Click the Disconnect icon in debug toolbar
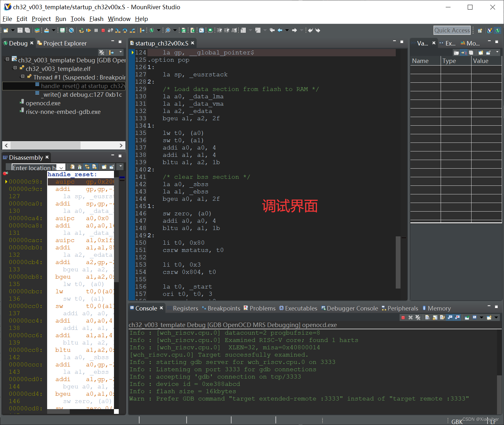504x425 pixels. pos(110,30)
